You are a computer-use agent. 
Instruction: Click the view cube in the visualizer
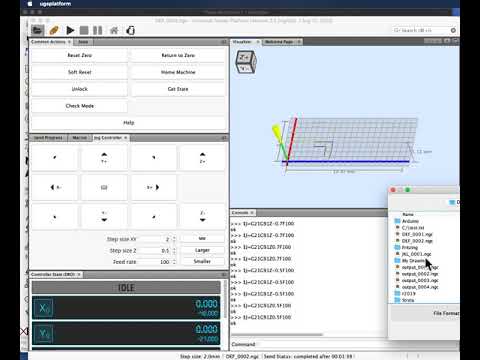[x=246, y=61]
